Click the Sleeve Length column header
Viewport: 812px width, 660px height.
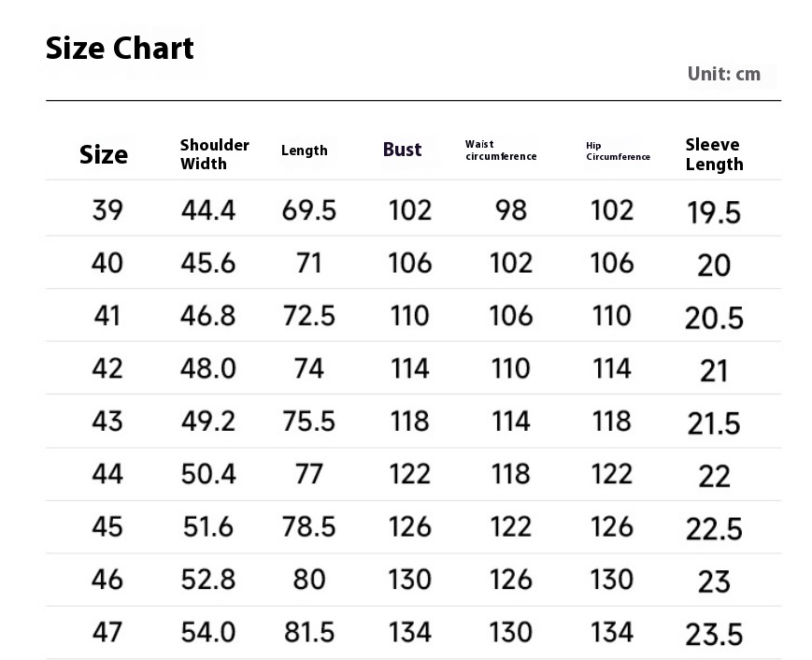(714, 154)
